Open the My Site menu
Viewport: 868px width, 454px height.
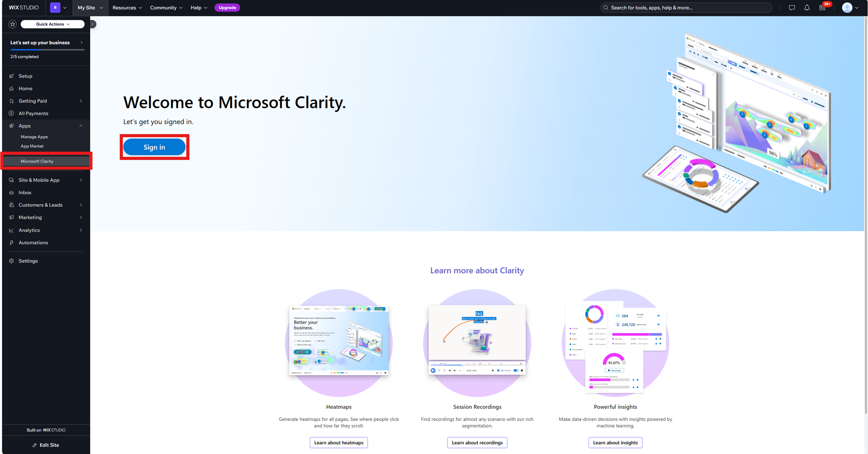[x=90, y=7]
